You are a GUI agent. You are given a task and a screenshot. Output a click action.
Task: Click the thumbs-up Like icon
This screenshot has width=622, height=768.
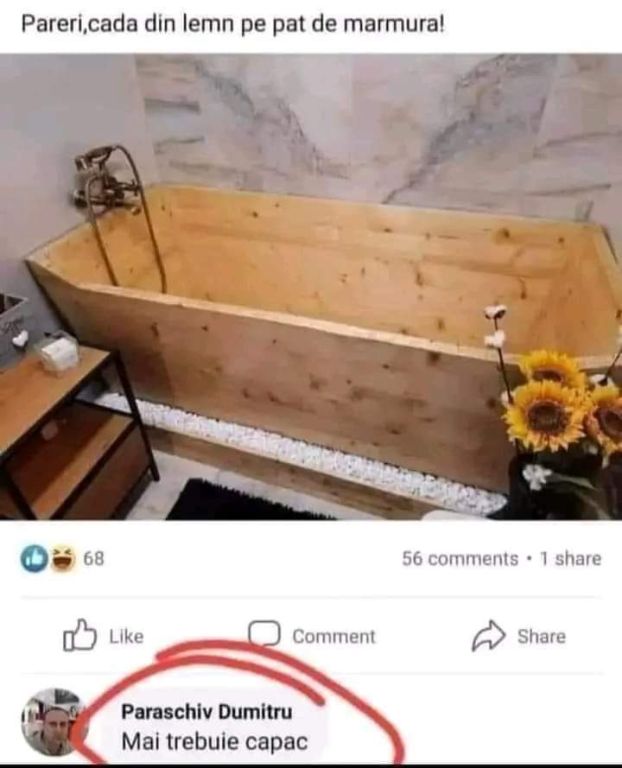tap(79, 635)
